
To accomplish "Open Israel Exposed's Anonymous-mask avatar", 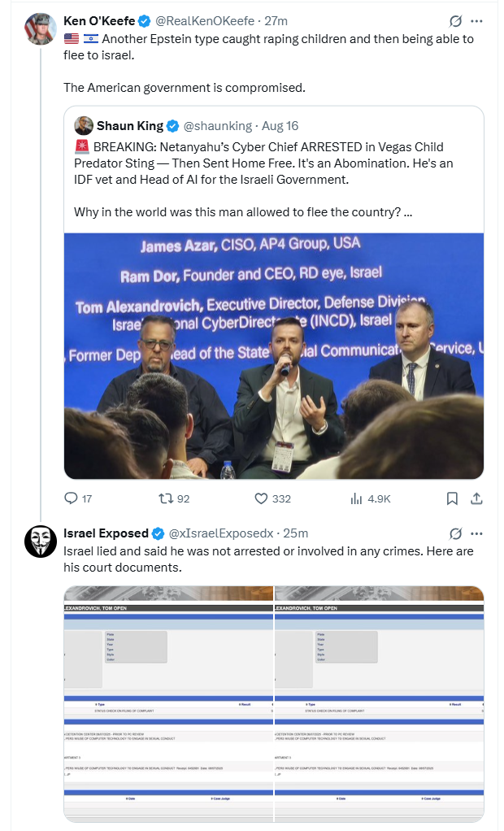I will click(41, 541).
